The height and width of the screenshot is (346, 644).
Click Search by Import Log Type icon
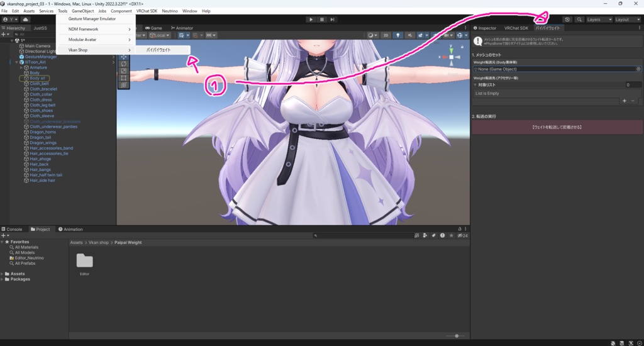[x=442, y=235]
